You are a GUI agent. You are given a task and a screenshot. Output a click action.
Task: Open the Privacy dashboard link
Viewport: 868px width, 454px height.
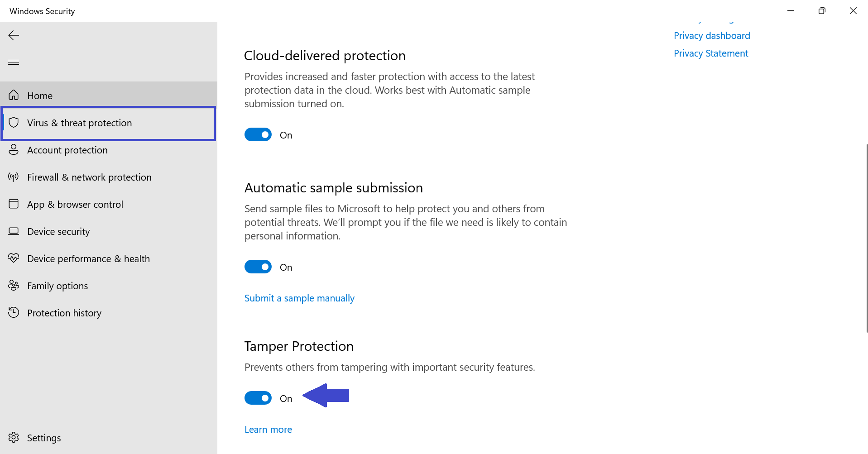pos(712,36)
